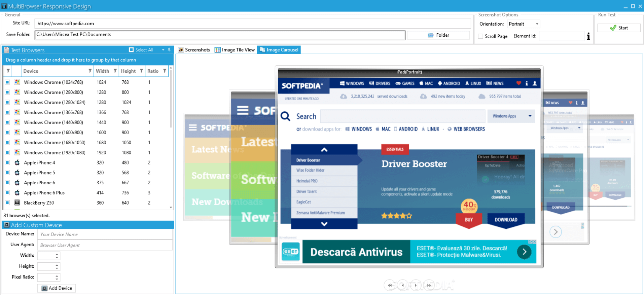Uncheck Windows Chrome (1024x768) row checkbox
644x295 pixels.
(x=7, y=82)
